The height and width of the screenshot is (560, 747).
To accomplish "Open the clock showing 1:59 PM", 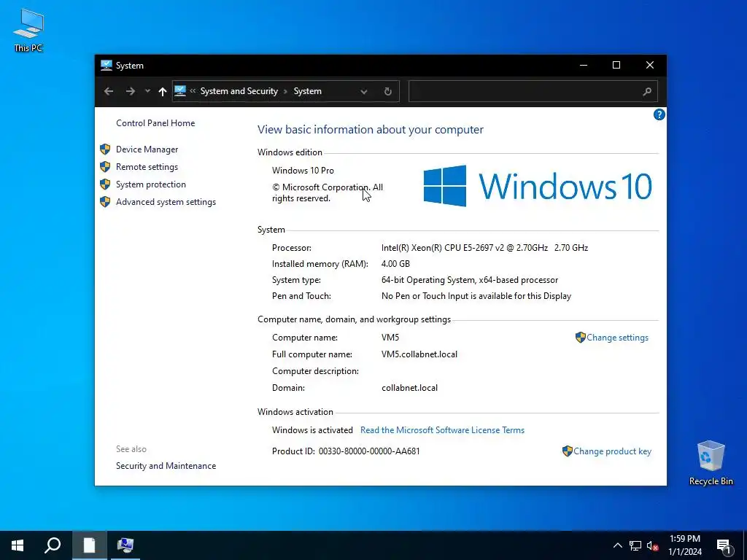I will click(x=684, y=545).
